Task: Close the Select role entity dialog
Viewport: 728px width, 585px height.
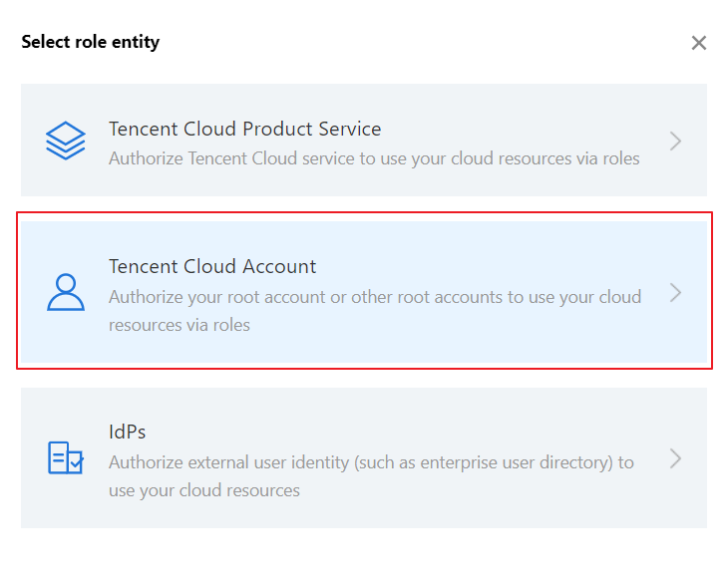Action: pos(699,43)
